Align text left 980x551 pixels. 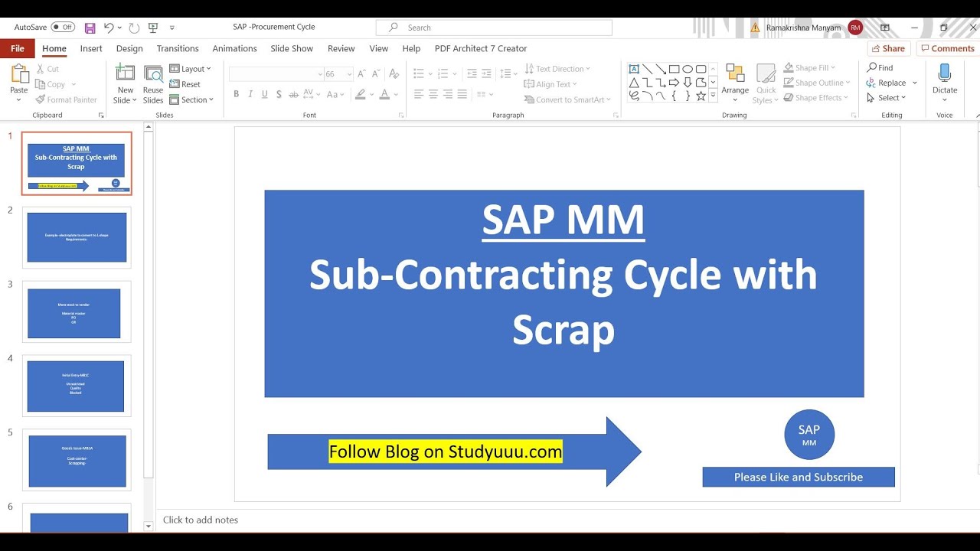click(x=419, y=95)
